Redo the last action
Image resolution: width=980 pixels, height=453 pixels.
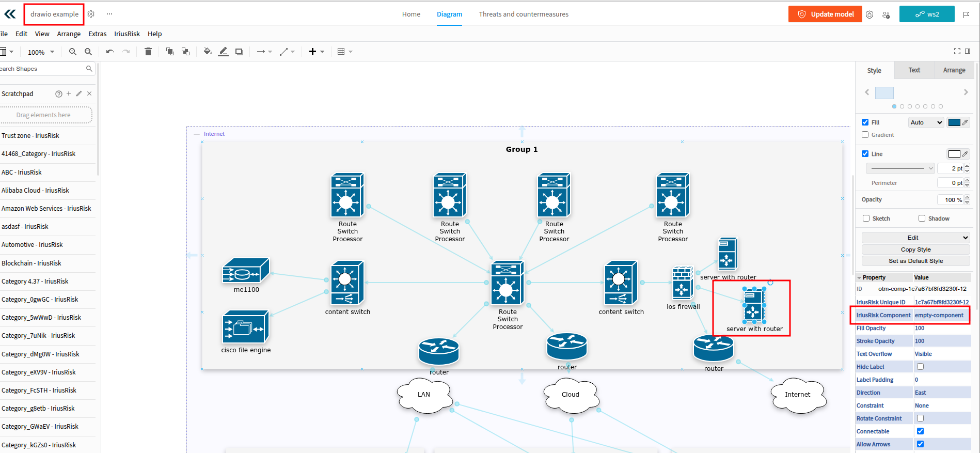[x=125, y=52]
